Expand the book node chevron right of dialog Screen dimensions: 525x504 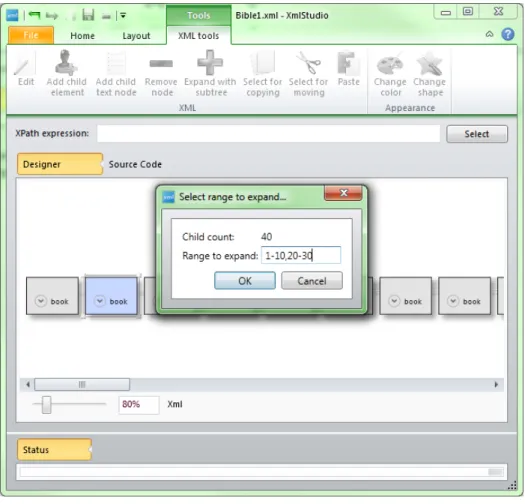tap(394, 301)
